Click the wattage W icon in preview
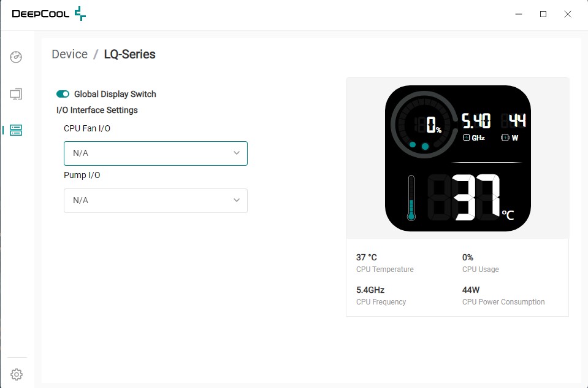This screenshot has height=388, width=588. click(x=505, y=138)
